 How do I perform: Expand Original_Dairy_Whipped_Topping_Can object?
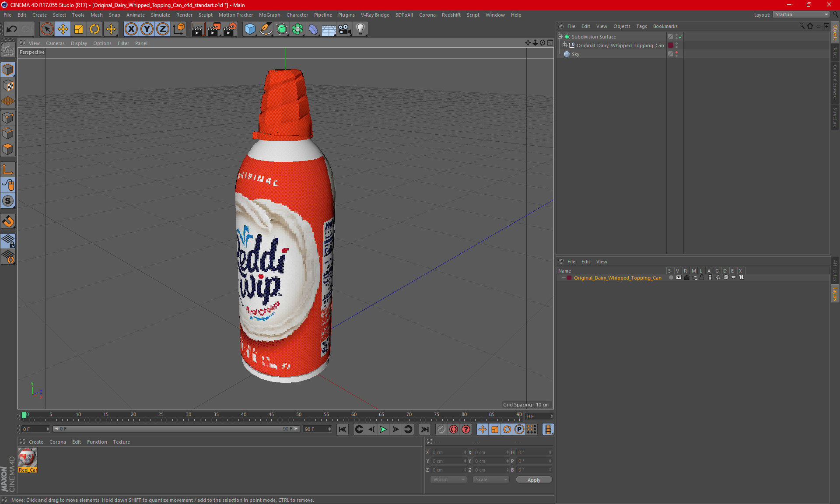564,45
